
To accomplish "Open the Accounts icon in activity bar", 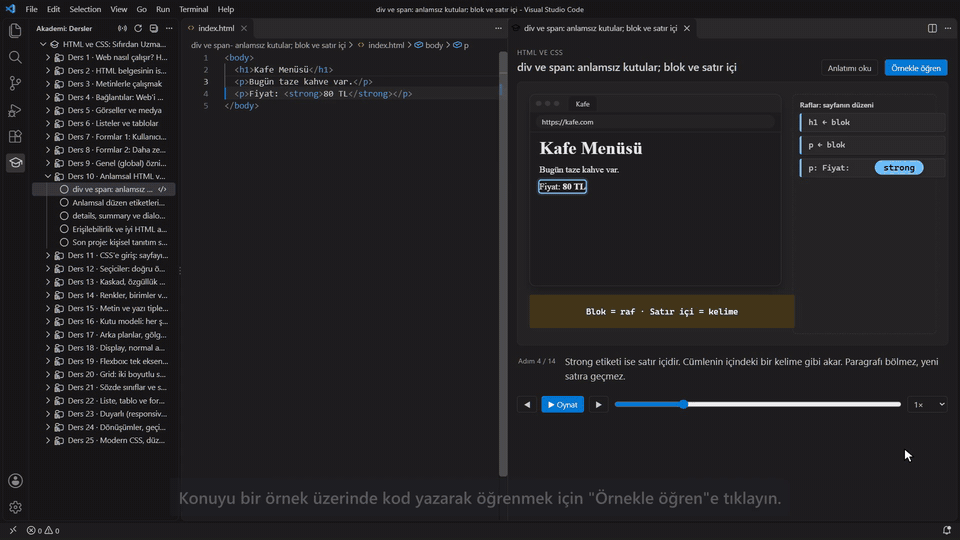I will [15, 481].
